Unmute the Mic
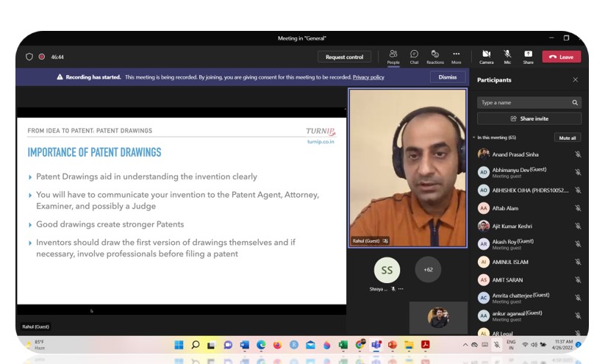The height and width of the screenshot is (364, 608). pyautogui.click(x=507, y=56)
